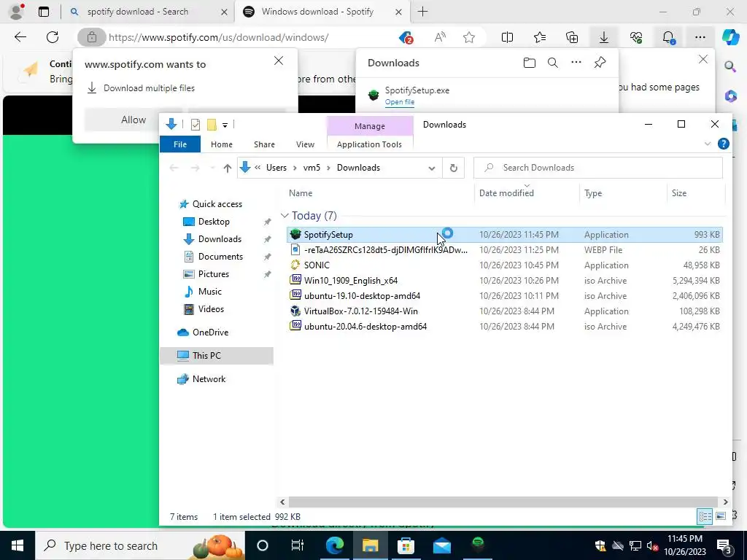Click the Search Downloads field
The height and width of the screenshot is (560, 747).
tap(598, 168)
